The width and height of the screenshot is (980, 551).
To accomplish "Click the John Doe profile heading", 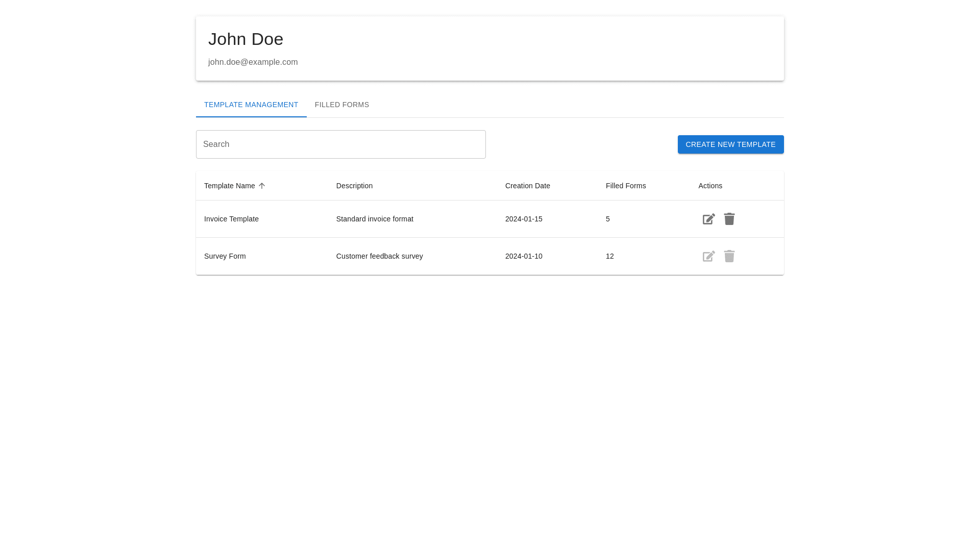I will pyautogui.click(x=246, y=39).
